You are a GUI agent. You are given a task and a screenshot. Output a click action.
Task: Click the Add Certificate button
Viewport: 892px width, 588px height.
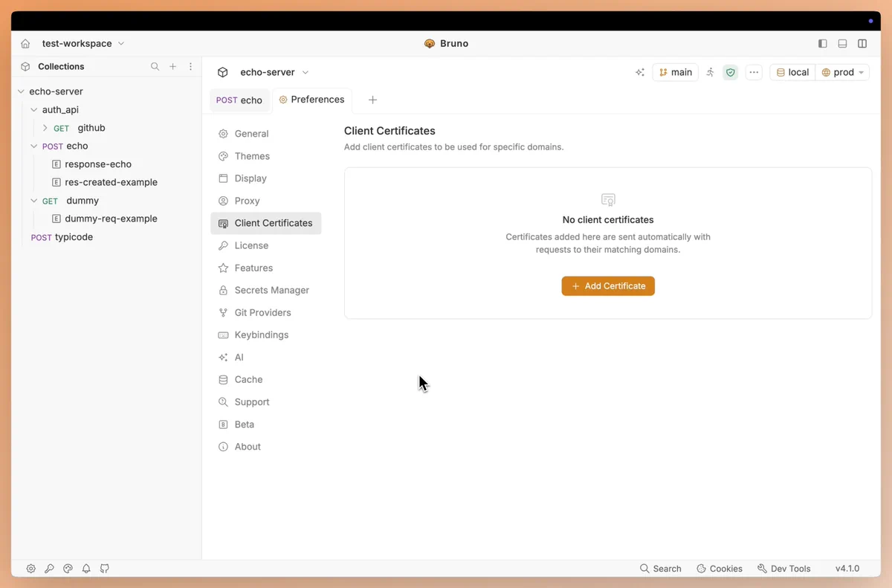pos(608,286)
